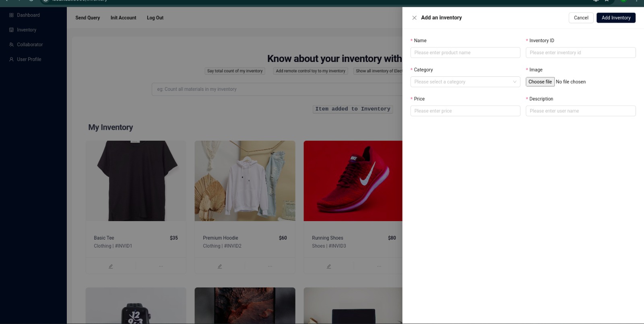Viewport: 644px width, 324px height.
Task: Click Log Out in top menu
Action: (155, 18)
